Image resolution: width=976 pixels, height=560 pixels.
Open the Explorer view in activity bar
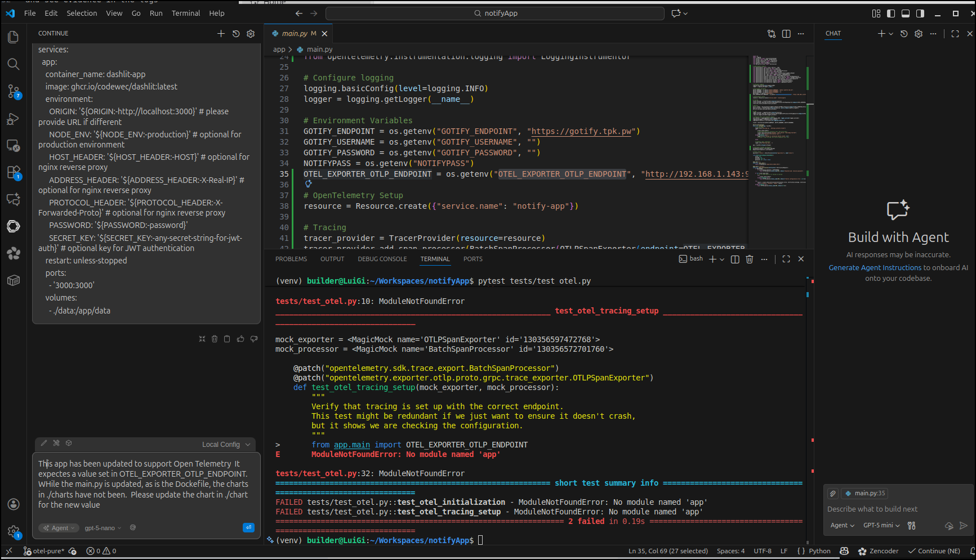pos(13,37)
